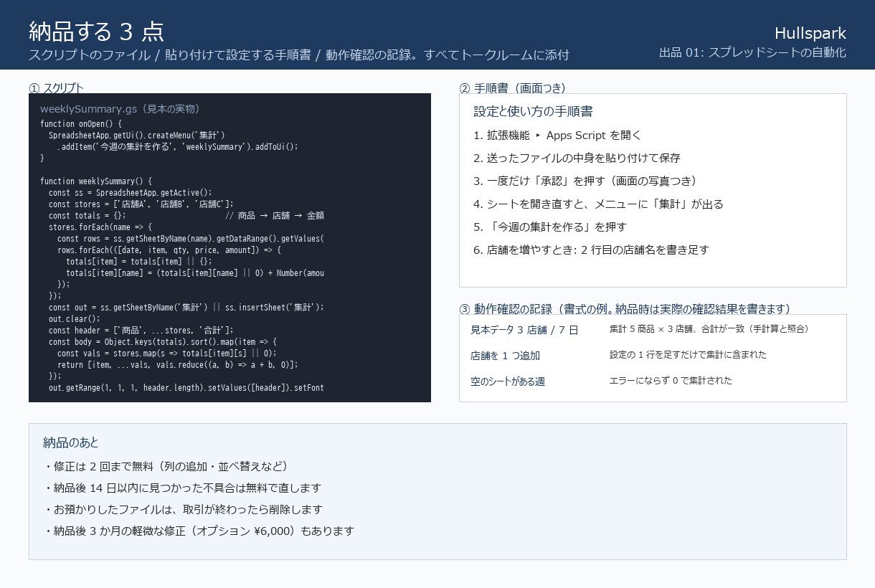875x588 pixels.
Task: Click step 4 about reopening the sheet
Action: pyautogui.click(x=598, y=204)
